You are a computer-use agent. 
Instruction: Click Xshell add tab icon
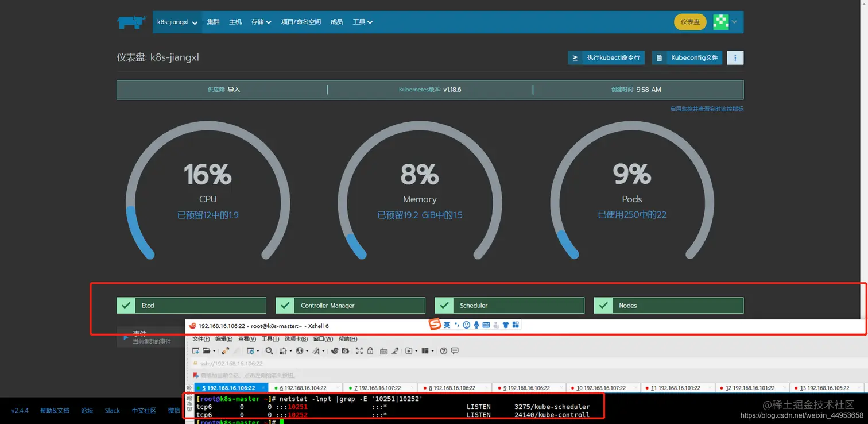(x=409, y=350)
